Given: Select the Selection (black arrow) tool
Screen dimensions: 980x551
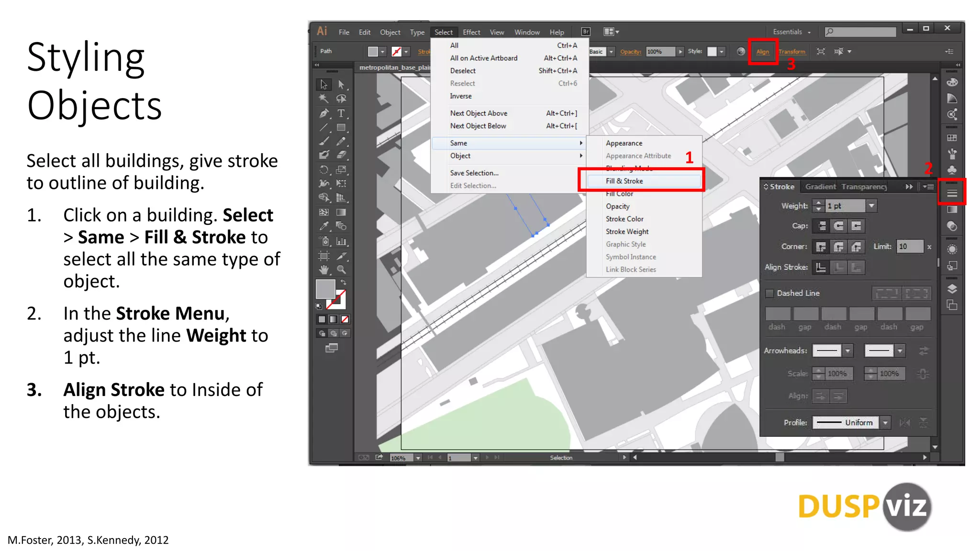Looking at the screenshot, I should coord(323,85).
